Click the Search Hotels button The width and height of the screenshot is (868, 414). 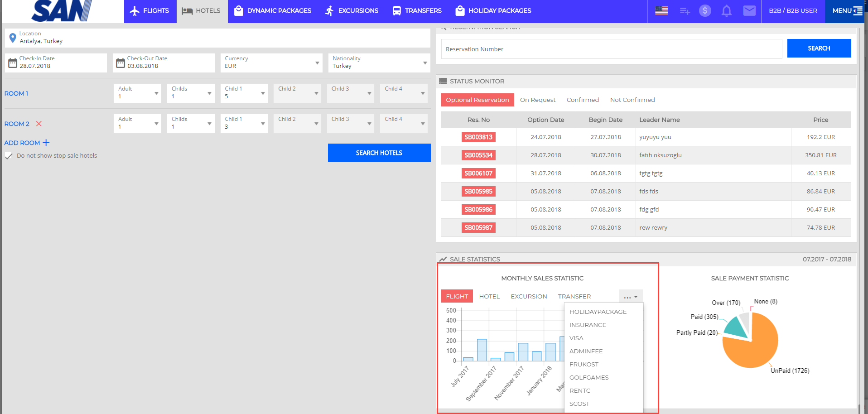click(x=379, y=153)
